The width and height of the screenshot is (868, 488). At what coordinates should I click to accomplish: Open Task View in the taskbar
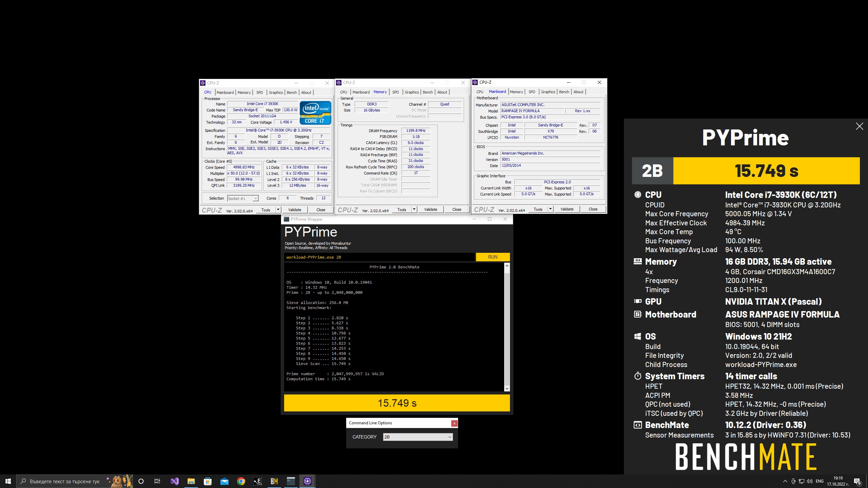click(x=157, y=481)
